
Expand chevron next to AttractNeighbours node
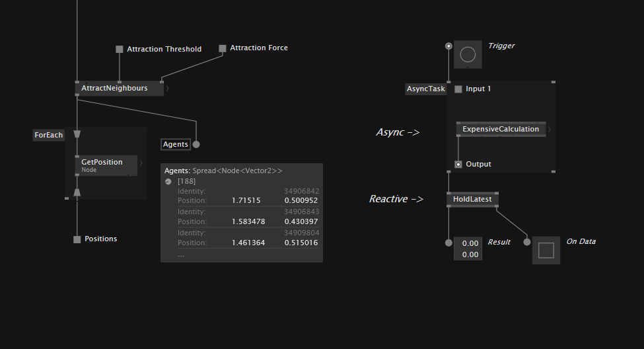tap(167, 88)
